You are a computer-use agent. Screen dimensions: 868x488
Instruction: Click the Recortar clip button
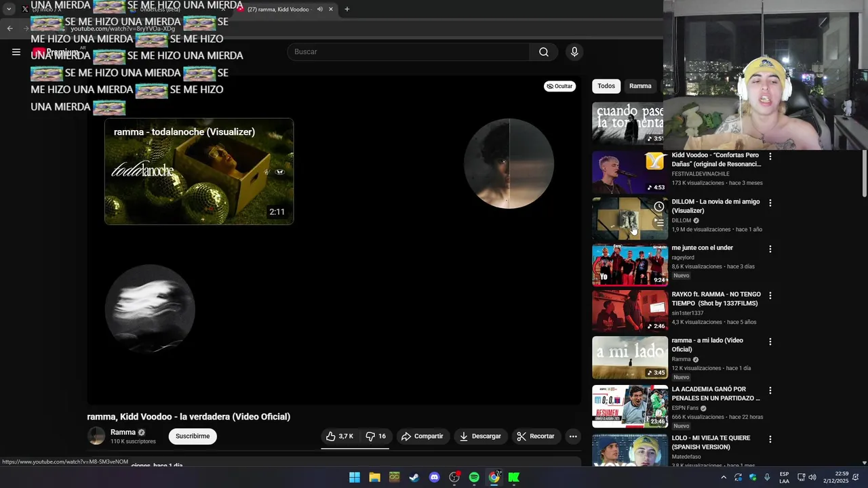[535, 436]
